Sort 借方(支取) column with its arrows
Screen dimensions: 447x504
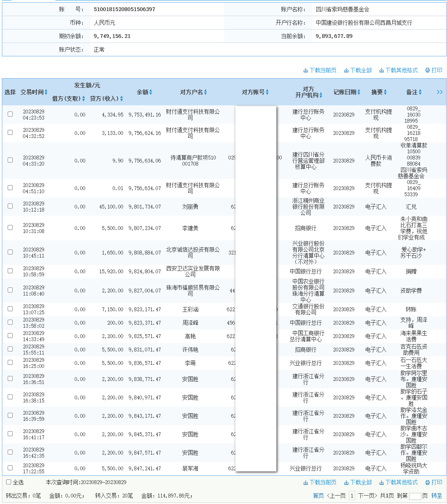84,99
